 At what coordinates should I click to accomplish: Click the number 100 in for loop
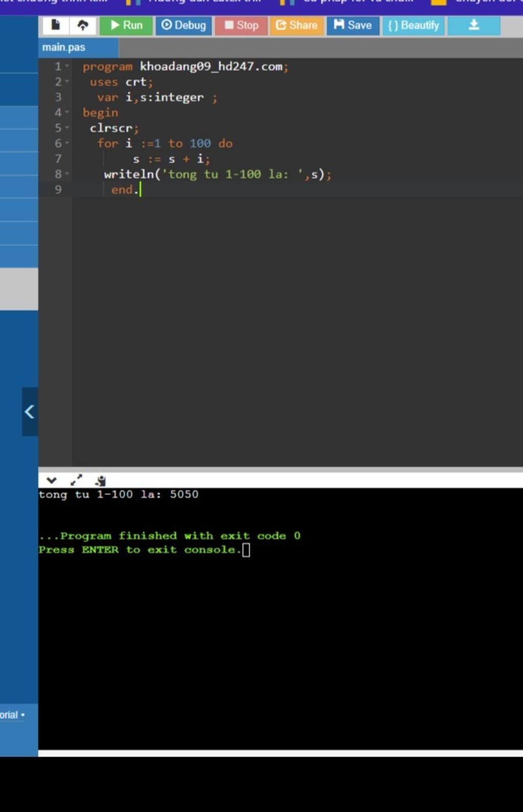[x=200, y=144]
